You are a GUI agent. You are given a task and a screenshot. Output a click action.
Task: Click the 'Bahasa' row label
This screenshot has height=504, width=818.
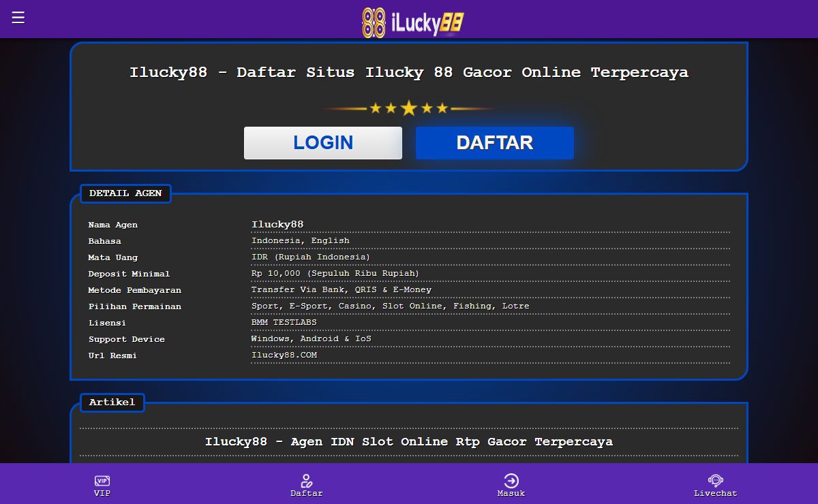105,241
